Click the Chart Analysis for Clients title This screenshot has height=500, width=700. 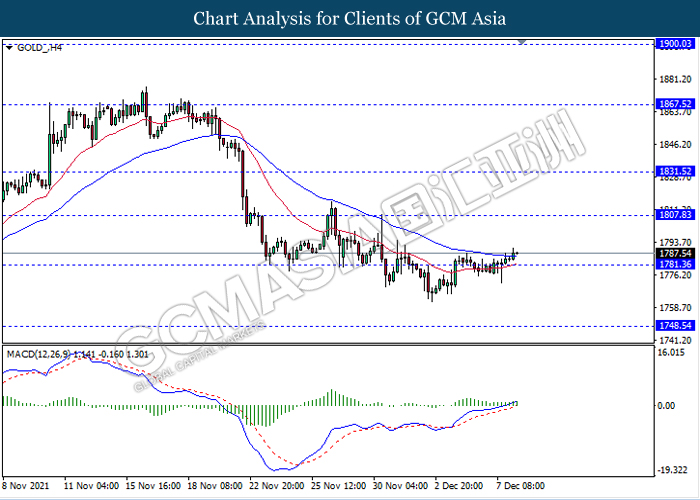350,18
